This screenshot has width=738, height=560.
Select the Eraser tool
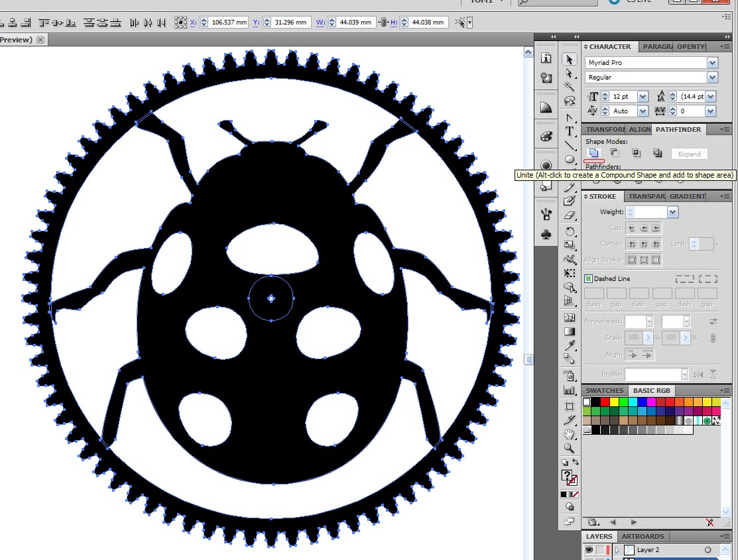pos(570,215)
